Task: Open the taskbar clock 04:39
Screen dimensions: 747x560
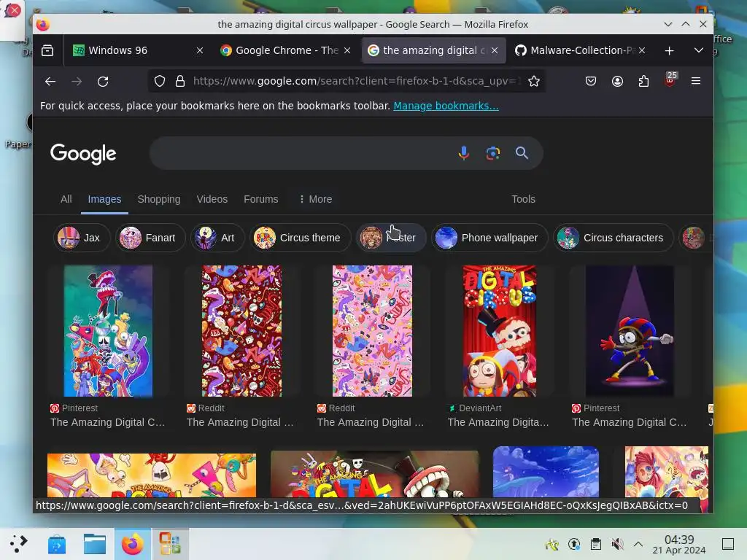Action: [679, 544]
